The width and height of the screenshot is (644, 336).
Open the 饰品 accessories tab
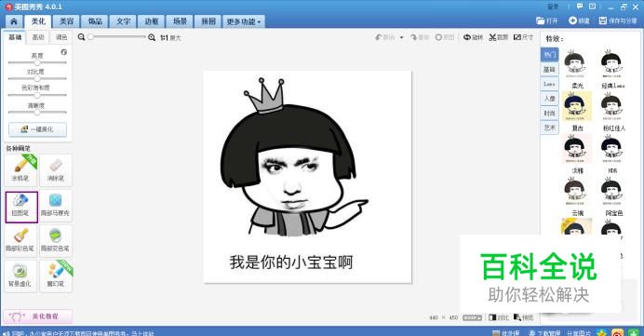95,21
